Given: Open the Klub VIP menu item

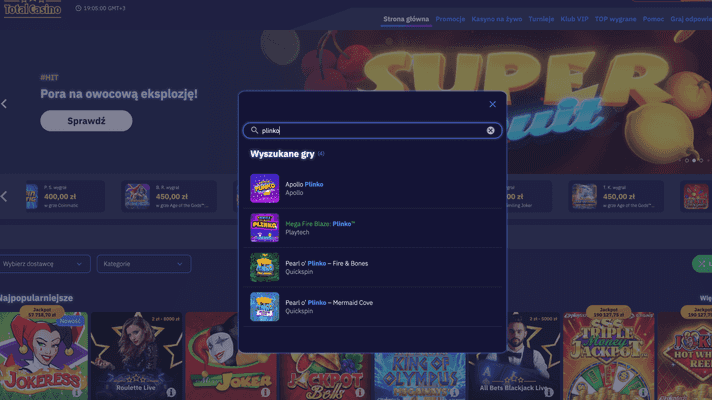Looking at the screenshot, I should point(574,19).
